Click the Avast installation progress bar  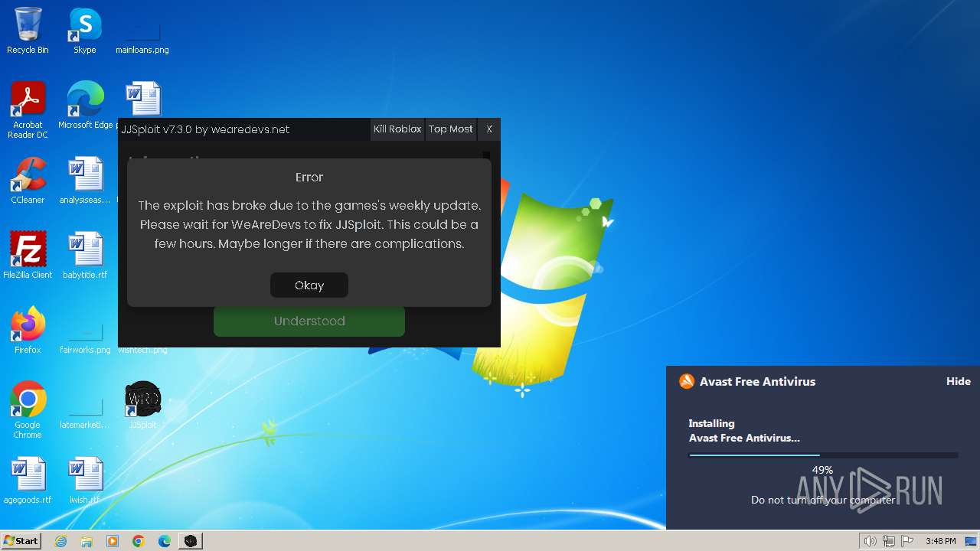(x=823, y=455)
